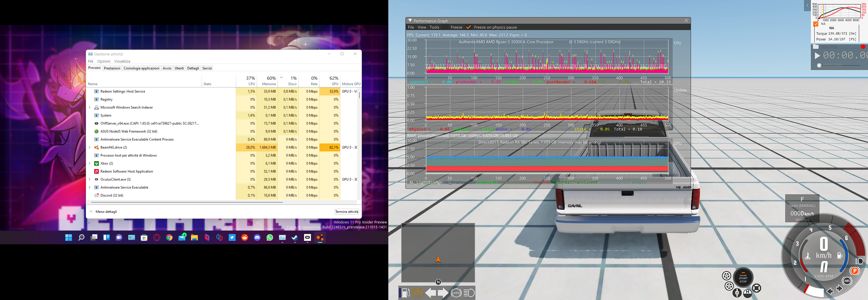
Task: Toggle the orange checkbox in torque curve widget
Action: 815,24
